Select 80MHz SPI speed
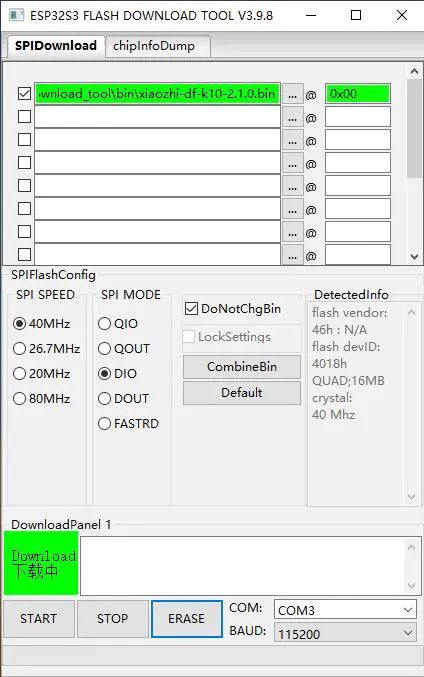This screenshot has width=424, height=677. coord(41,399)
